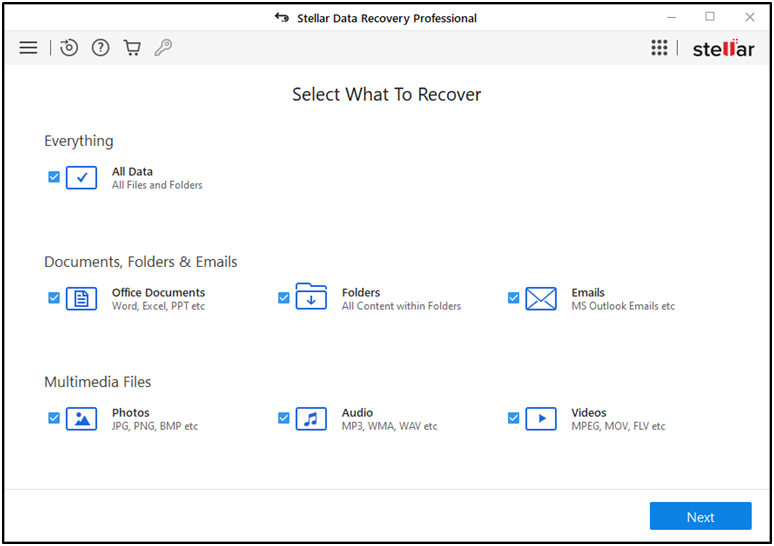
Task: Click the activation key icon
Action: coord(163,48)
